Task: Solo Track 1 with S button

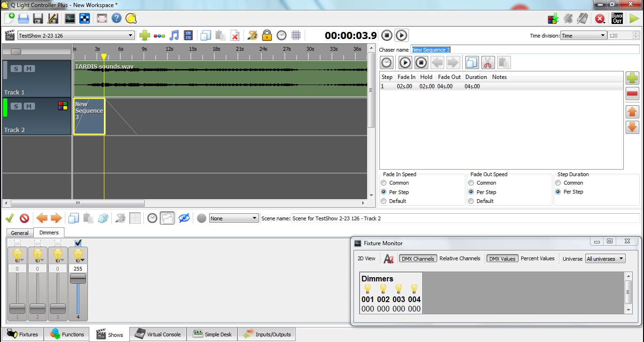Action: tap(16, 69)
